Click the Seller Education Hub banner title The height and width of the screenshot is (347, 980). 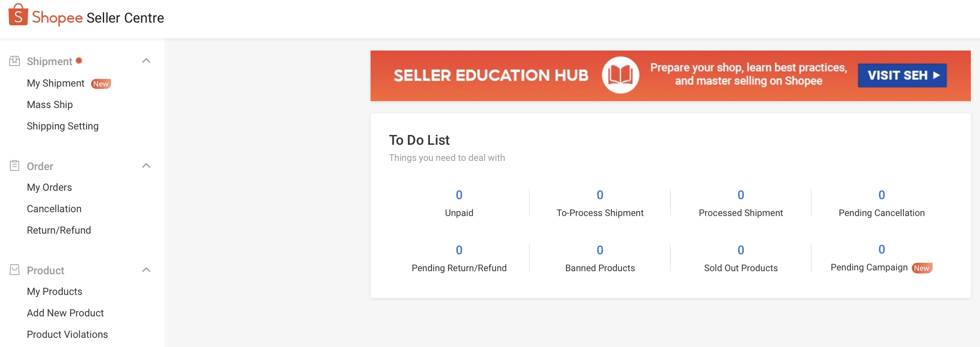click(x=491, y=75)
